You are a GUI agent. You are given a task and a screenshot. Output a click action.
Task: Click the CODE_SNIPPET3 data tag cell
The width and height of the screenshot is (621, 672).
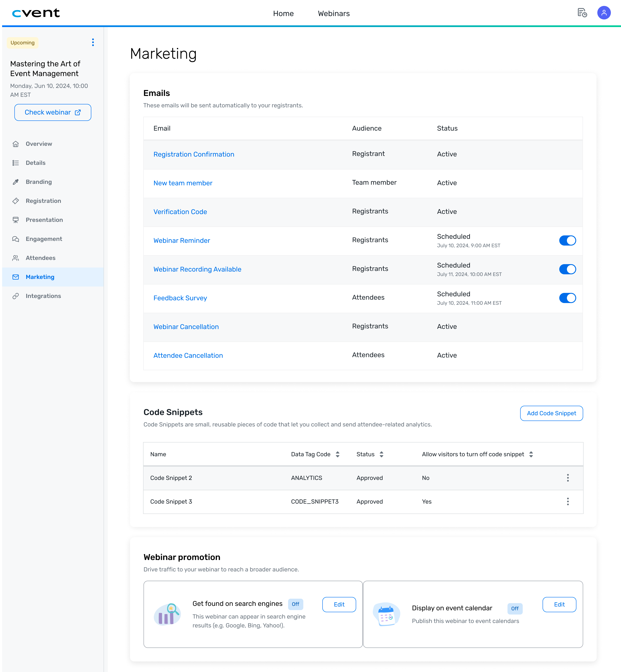point(315,501)
